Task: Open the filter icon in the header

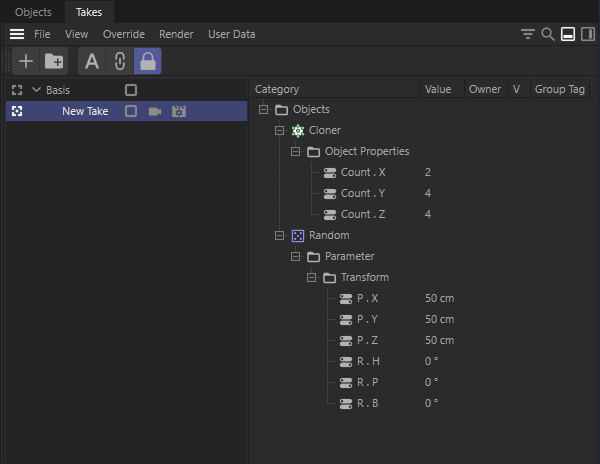Action: tap(528, 34)
